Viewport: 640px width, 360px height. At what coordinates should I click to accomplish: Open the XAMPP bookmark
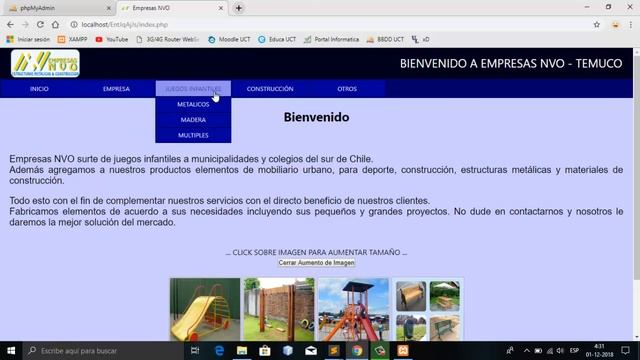click(72, 39)
